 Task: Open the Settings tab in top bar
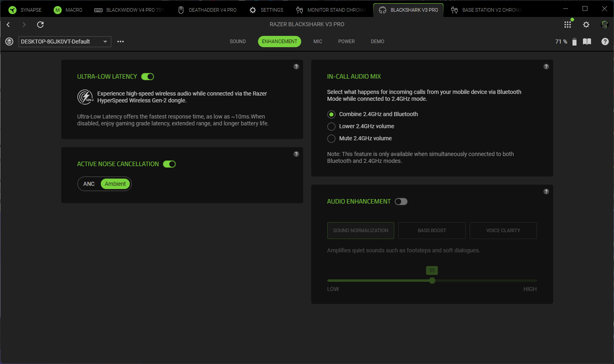tap(266, 10)
